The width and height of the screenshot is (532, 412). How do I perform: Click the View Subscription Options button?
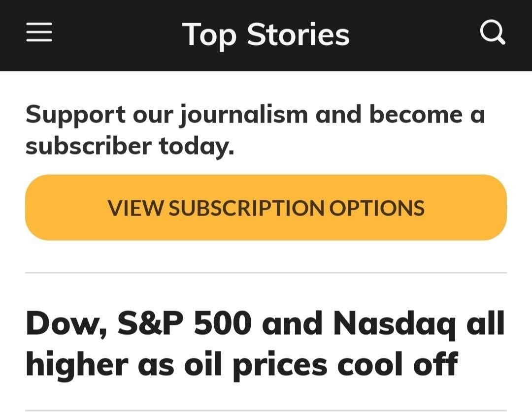266,208
